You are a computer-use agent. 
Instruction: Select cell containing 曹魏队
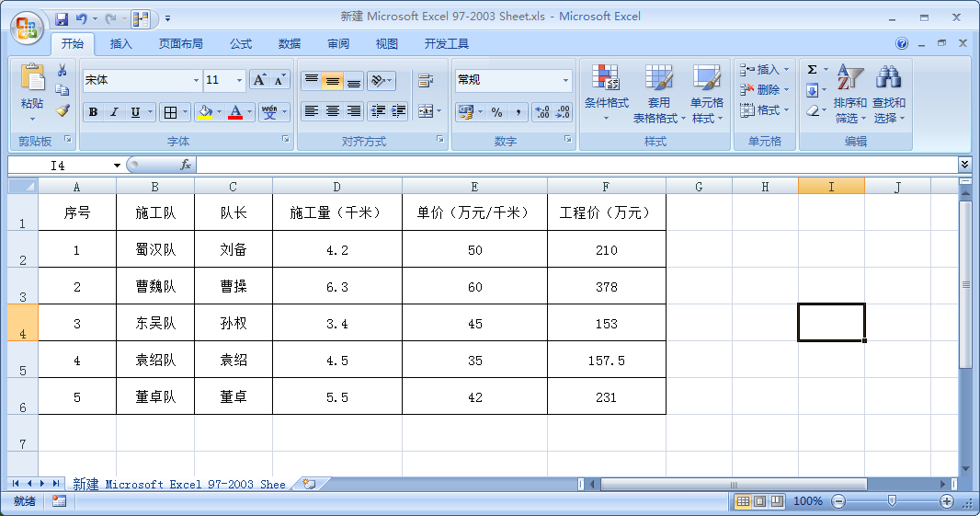[x=155, y=286]
